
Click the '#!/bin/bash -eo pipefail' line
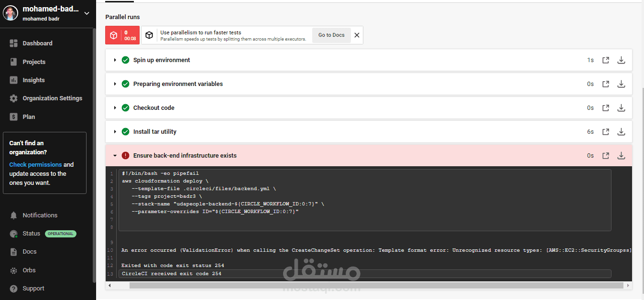tap(160, 173)
